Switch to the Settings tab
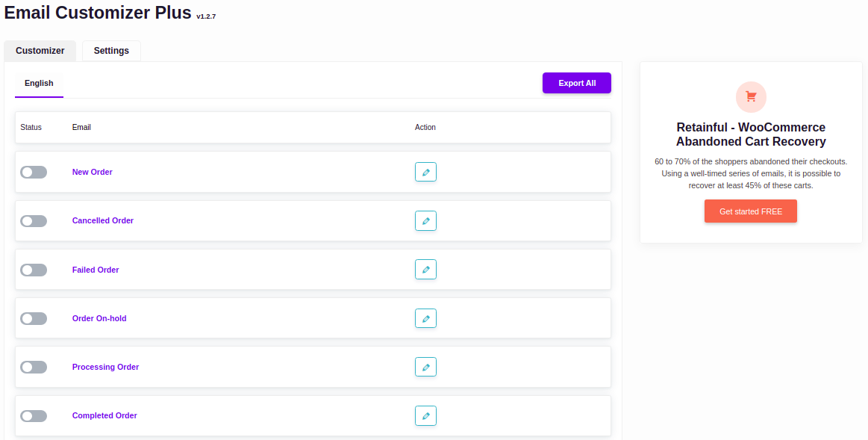The width and height of the screenshot is (868, 440). [x=111, y=51]
